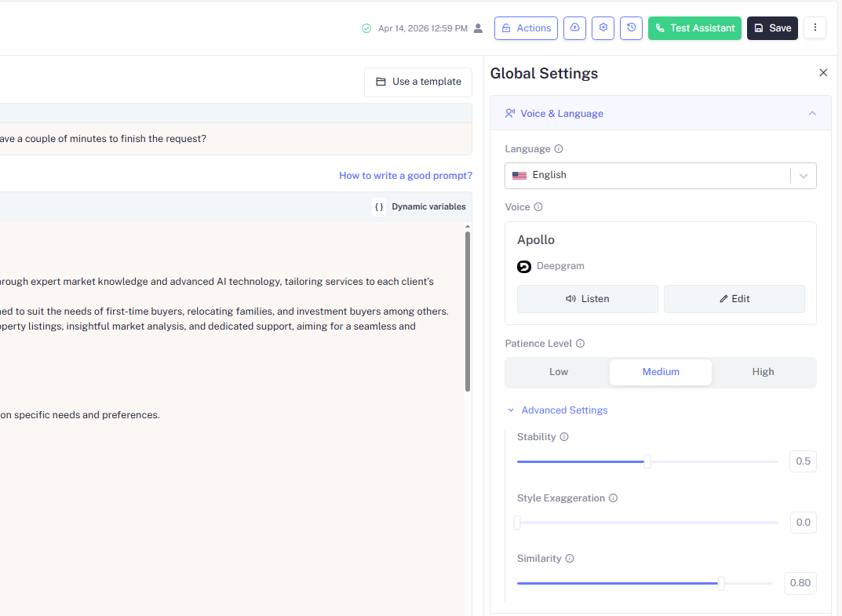Collapse the Voice & Language section

click(x=812, y=114)
